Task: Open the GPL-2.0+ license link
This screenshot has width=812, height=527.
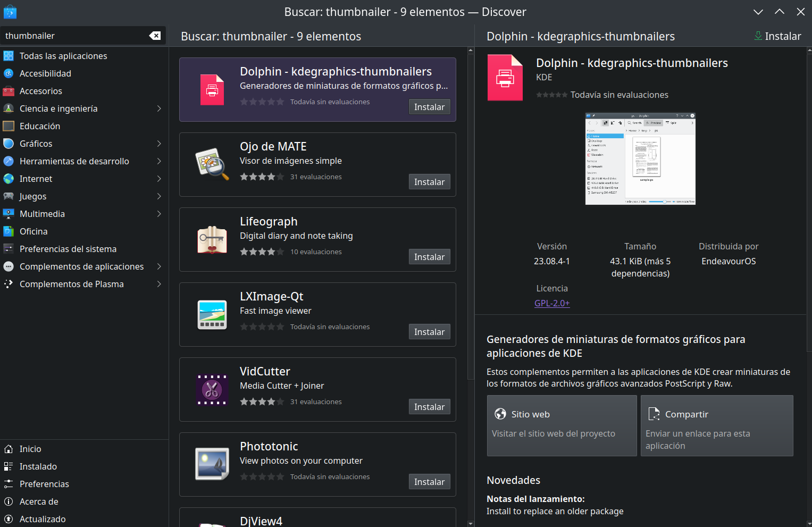Action: 552,303
